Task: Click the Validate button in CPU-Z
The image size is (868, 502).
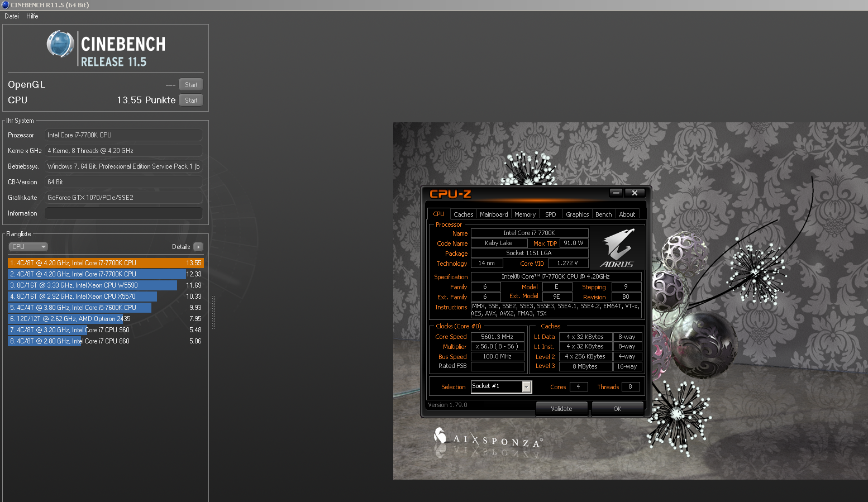Action: [x=561, y=409]
